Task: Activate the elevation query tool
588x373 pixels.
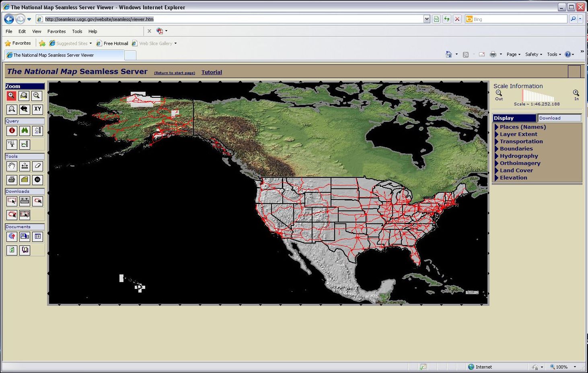Action: [x=37, y=130]
